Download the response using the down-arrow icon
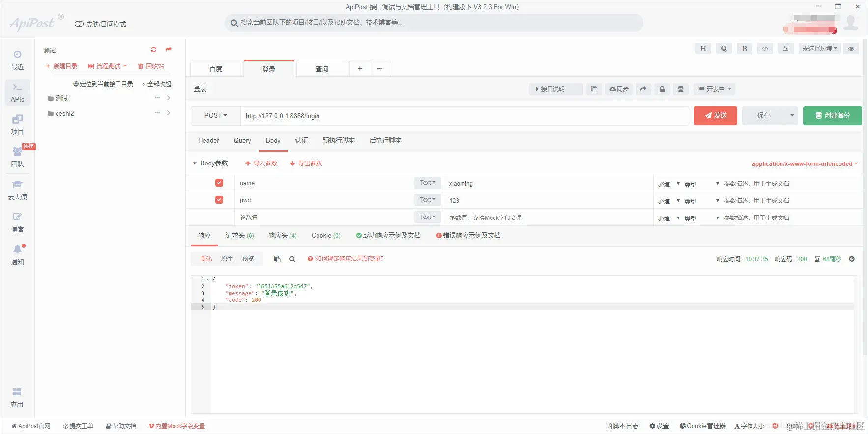This screenshot has height=434, width=868. (x=852, y=259)
